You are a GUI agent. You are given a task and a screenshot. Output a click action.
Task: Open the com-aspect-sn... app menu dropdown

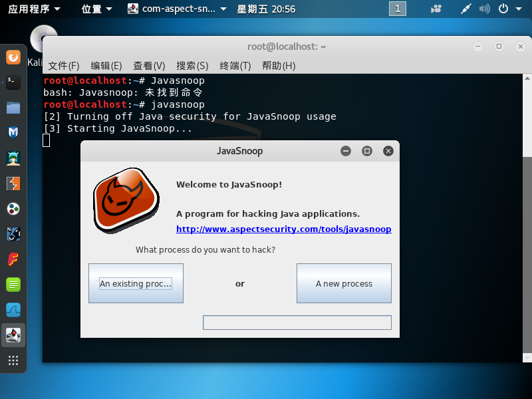click(x=177, y=9)
